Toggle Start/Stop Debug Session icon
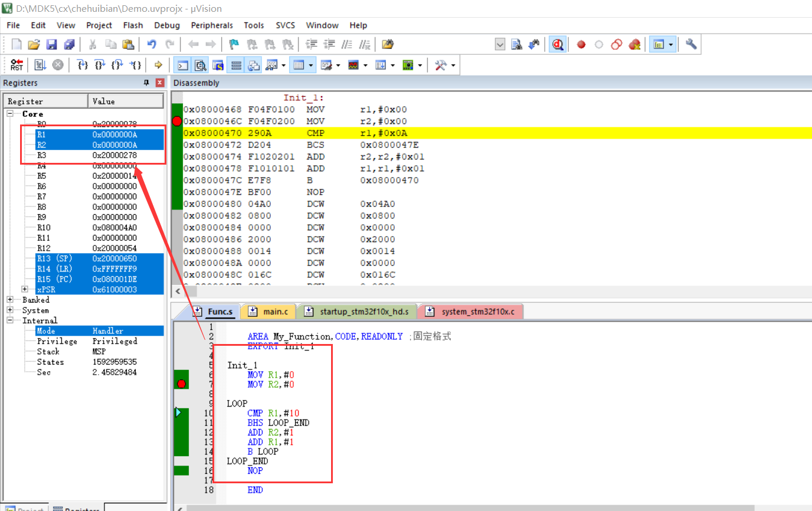Screen dimensions: 812x511 point(558,44)
